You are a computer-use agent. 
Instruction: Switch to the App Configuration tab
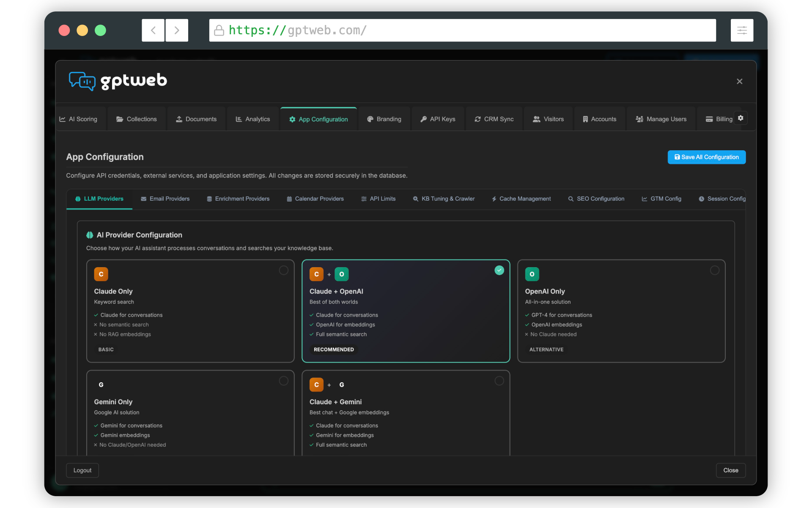point(319,119)
